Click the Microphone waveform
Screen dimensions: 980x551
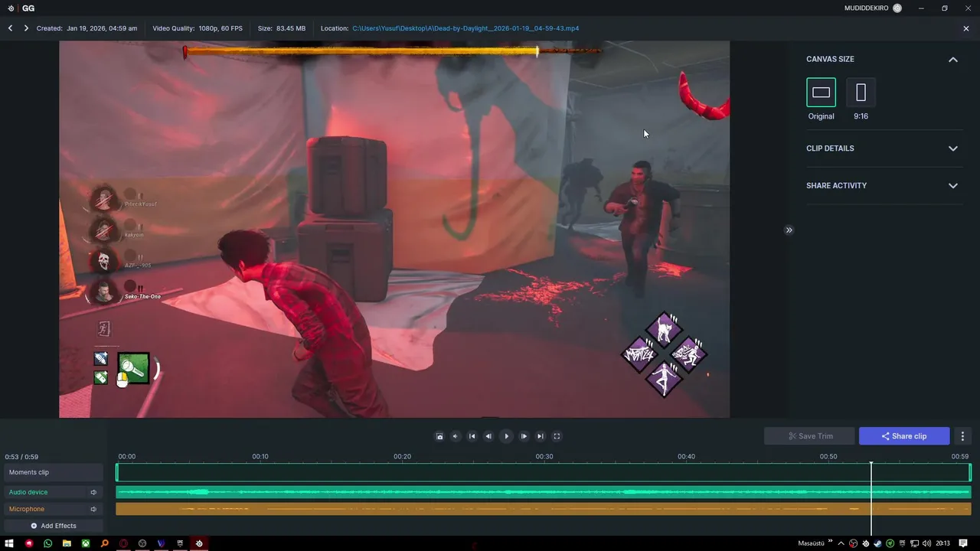pos(544,509)
